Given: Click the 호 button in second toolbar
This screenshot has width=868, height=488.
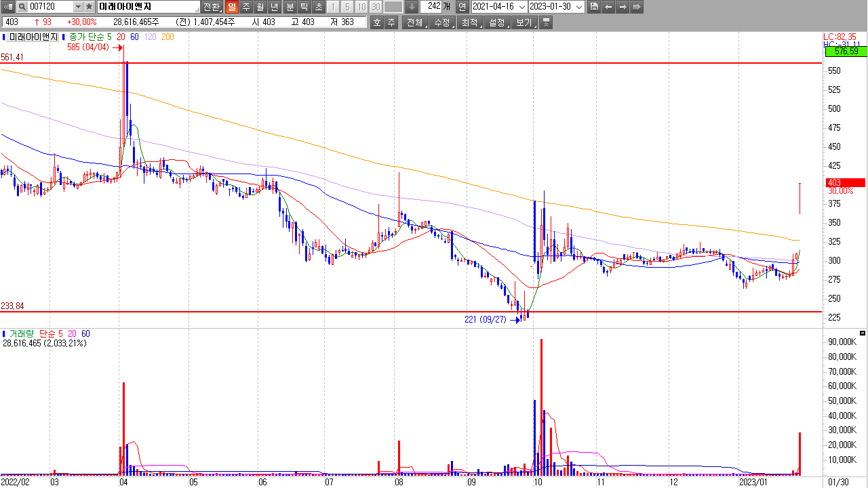Looking at the screenshot, I should coord(377,22).
